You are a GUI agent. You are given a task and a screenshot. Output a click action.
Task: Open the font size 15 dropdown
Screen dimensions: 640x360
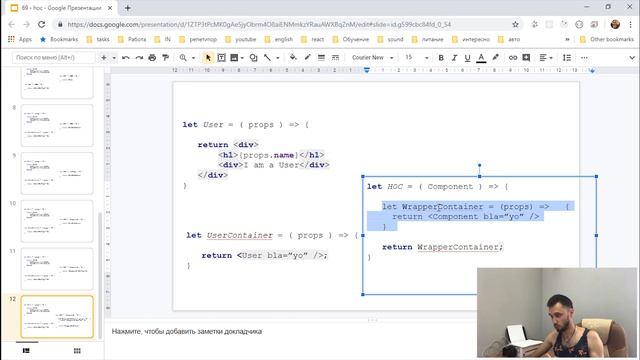pos(416,58)
